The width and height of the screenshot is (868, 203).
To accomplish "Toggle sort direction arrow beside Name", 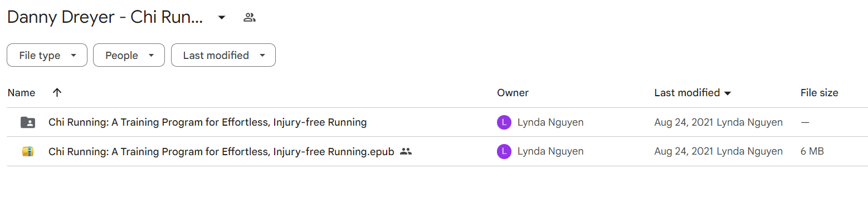I will click(x=57, y=93).
